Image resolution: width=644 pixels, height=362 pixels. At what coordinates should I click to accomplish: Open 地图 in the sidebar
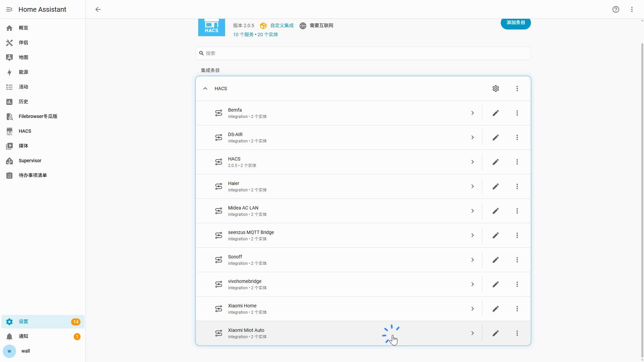(x=43, y=57)
